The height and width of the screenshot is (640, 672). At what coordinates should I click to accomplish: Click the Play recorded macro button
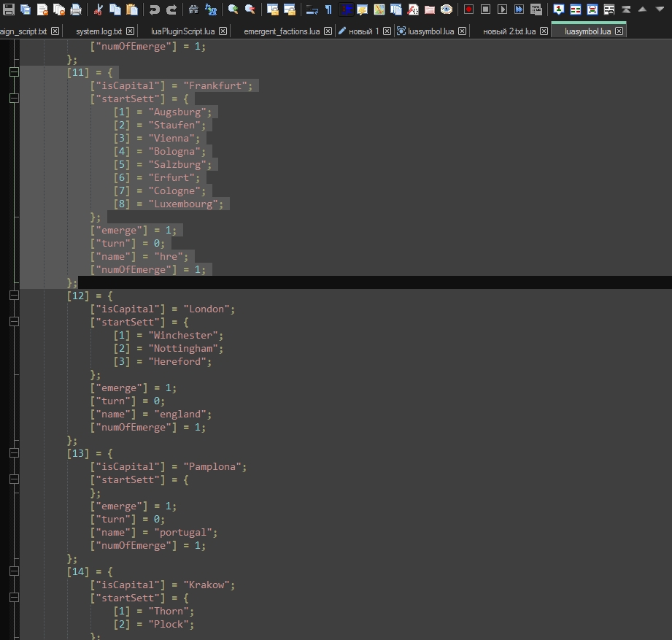click(502, 9)
